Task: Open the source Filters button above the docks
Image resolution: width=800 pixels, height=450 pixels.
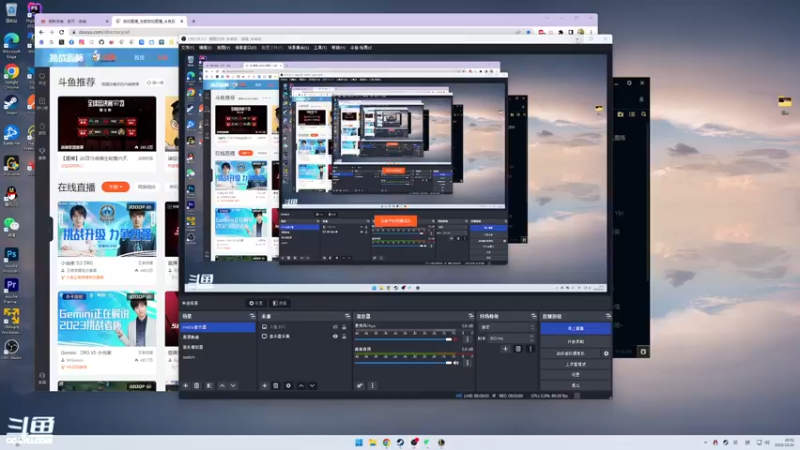Action: pos(280,303)
